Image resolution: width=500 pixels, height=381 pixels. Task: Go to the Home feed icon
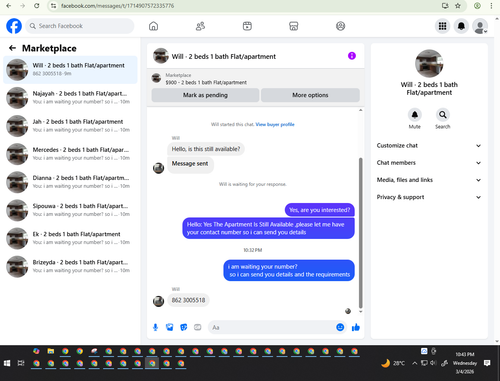pyautogui.click(x=153, y=26)
